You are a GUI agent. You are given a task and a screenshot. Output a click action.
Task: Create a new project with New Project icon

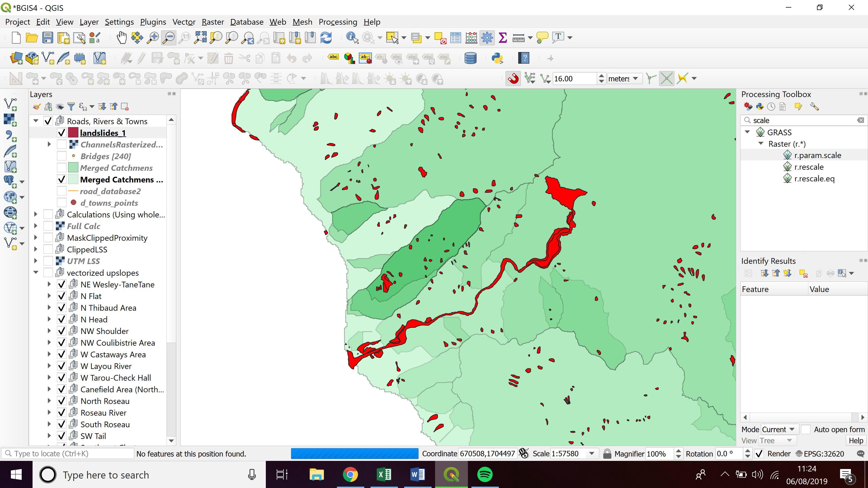16,37
